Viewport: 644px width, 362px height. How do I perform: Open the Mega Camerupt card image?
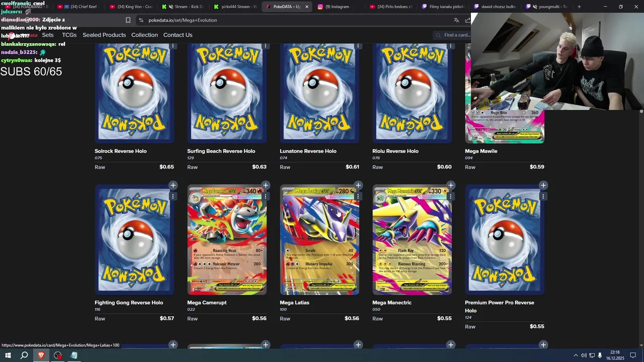(x=227, y=240)
